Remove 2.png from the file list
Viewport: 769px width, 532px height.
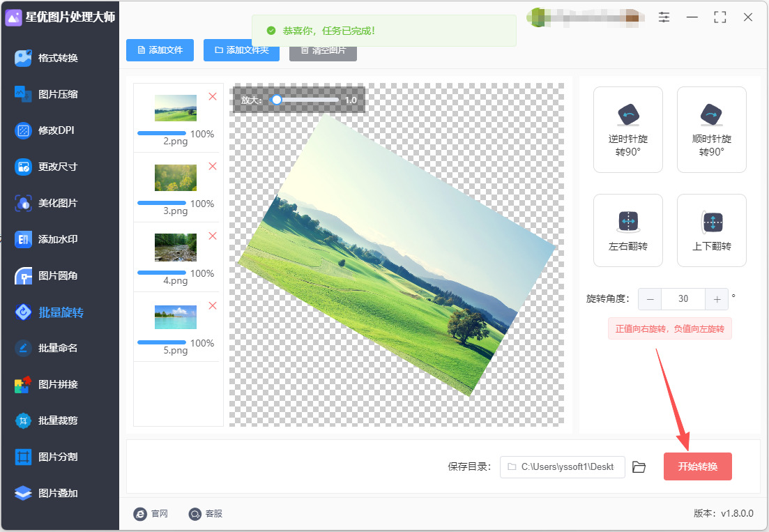[x=213, y=97]
